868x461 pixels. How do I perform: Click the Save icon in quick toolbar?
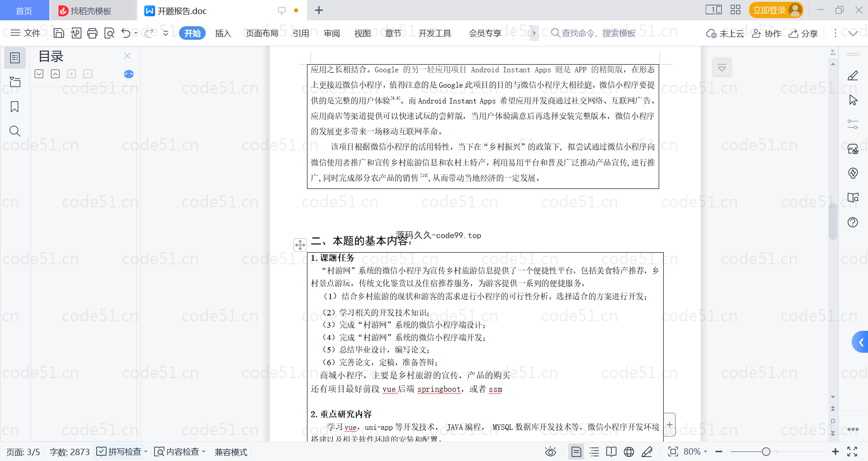click(59, 33)
